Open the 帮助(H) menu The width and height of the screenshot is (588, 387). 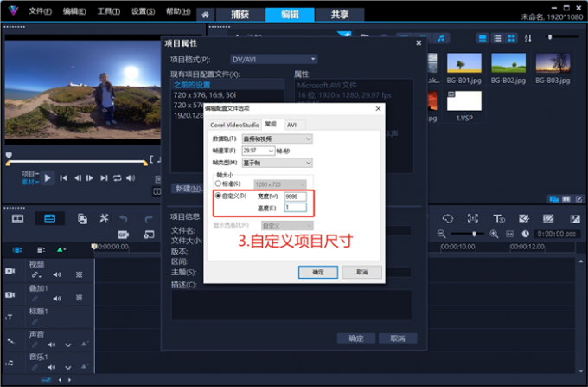pos(178,11)
